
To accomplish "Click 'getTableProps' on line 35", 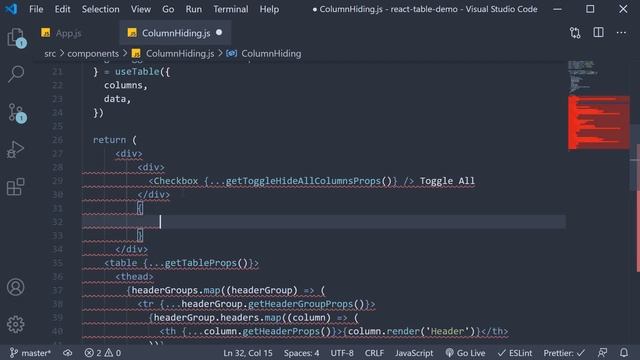I will pos(200,263).
